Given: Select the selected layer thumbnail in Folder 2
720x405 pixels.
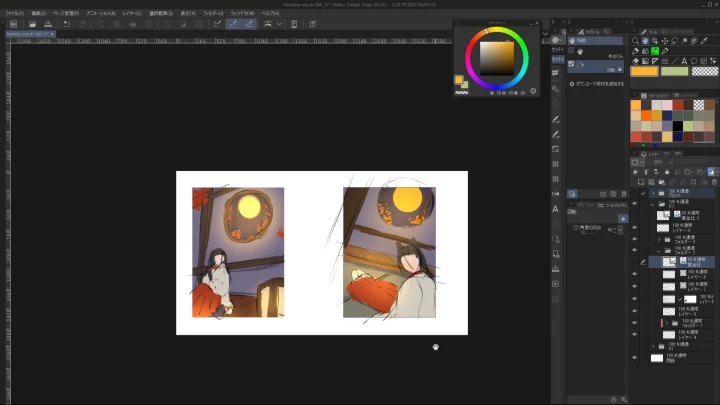Looking at the screenshot, I should [669, 262].
